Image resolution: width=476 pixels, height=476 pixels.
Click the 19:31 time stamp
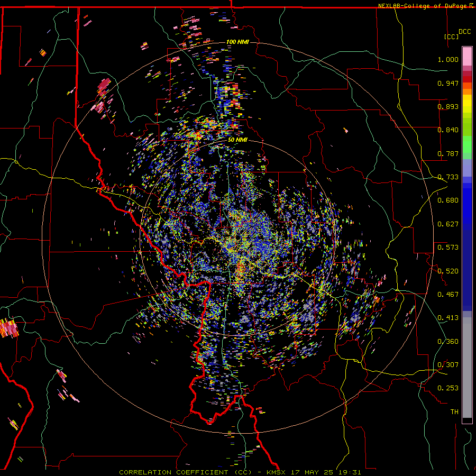coord(351,472)
